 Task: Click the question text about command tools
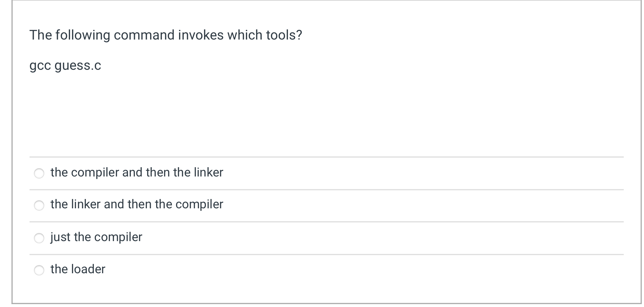166,35
